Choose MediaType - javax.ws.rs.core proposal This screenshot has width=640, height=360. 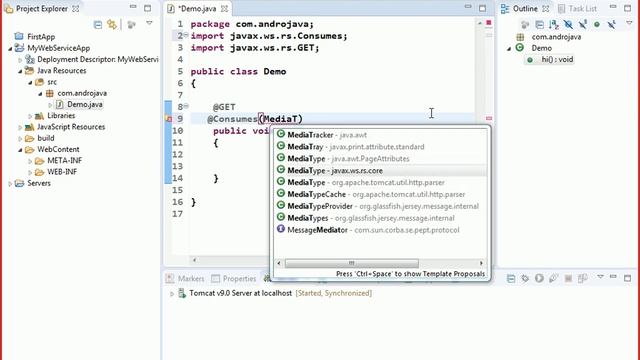click(x=381, y=170)
